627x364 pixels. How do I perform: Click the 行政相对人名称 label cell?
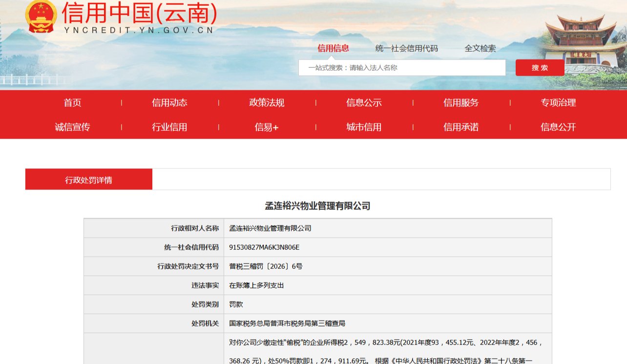(154, 228)
